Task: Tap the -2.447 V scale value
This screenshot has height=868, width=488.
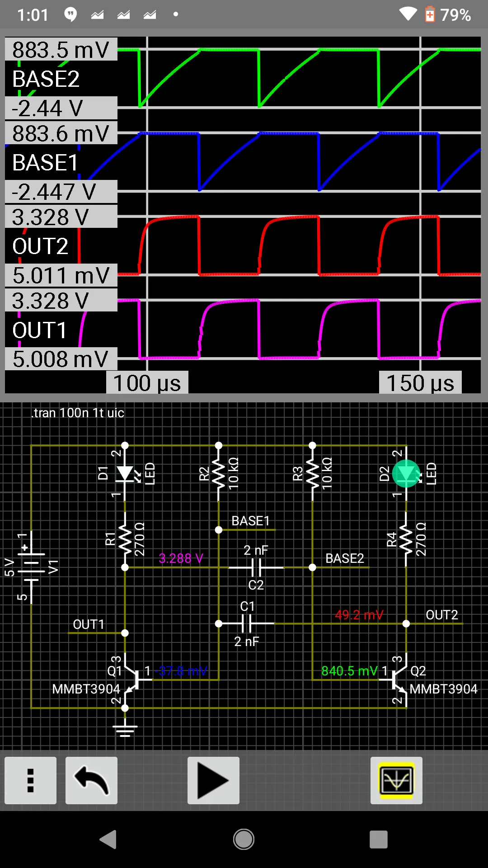Action: [61, 192]
